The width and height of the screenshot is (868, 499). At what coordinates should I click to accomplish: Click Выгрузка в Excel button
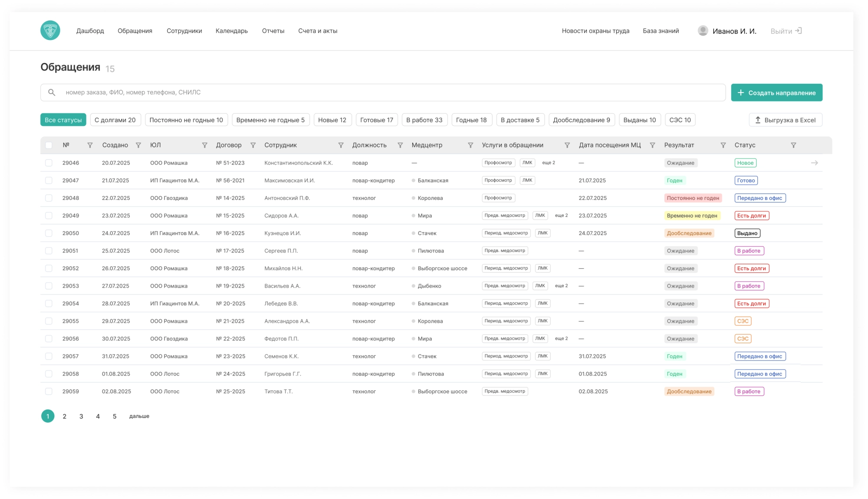click(785, 120)
